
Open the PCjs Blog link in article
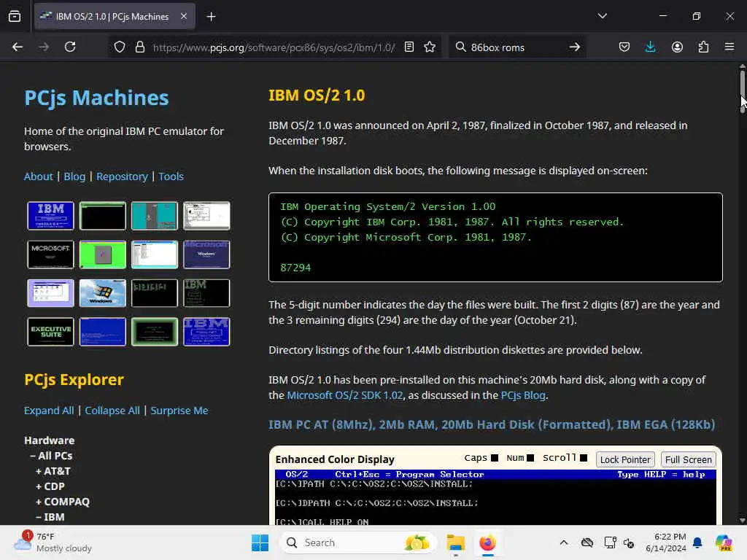523,395
